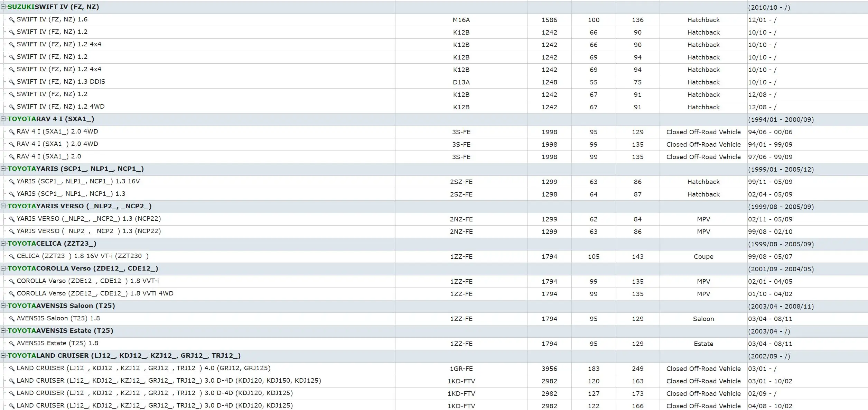The image size is (868, 410).
Task: Click displacement cell 1586
Action: pyautogui.click(x=549, y=20)
